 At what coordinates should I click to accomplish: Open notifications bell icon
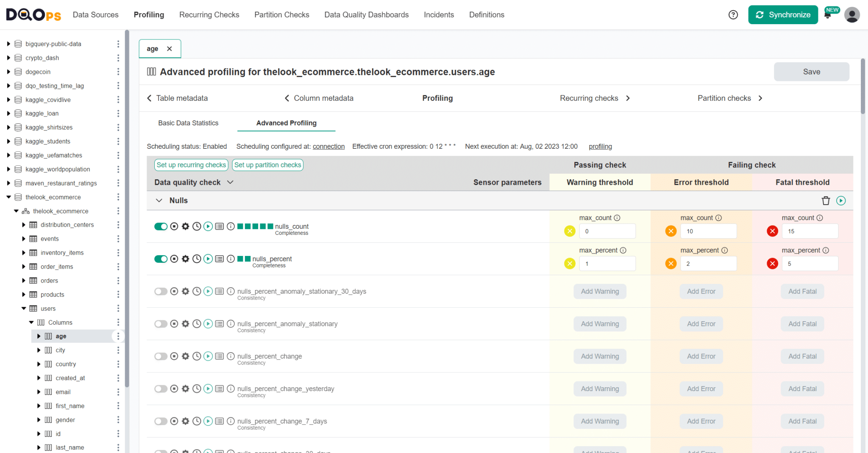click(x=827, y=15)
